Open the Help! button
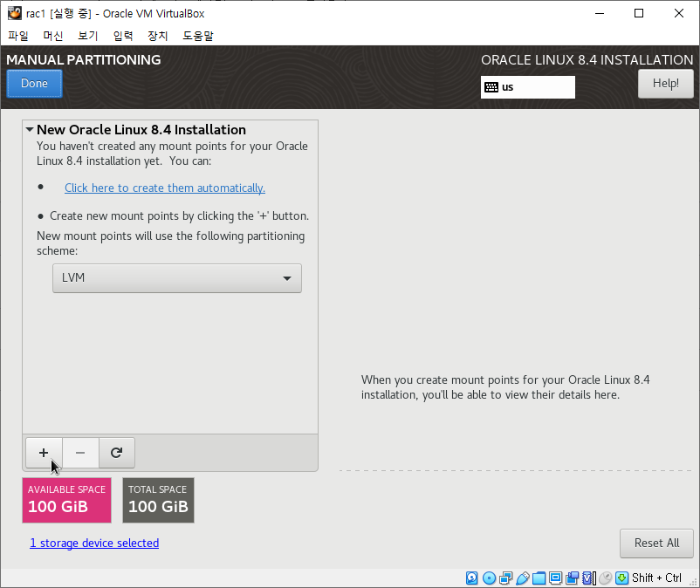 pos(666,84)
